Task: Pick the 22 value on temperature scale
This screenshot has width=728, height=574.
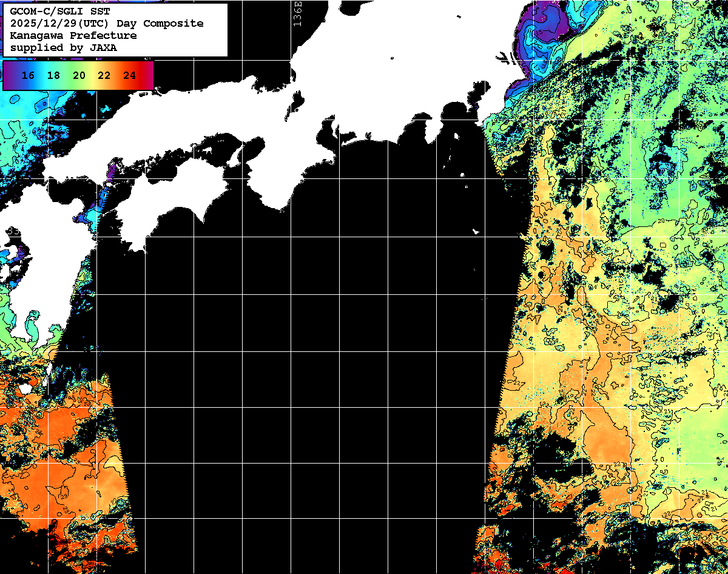Action: [104, 76]
